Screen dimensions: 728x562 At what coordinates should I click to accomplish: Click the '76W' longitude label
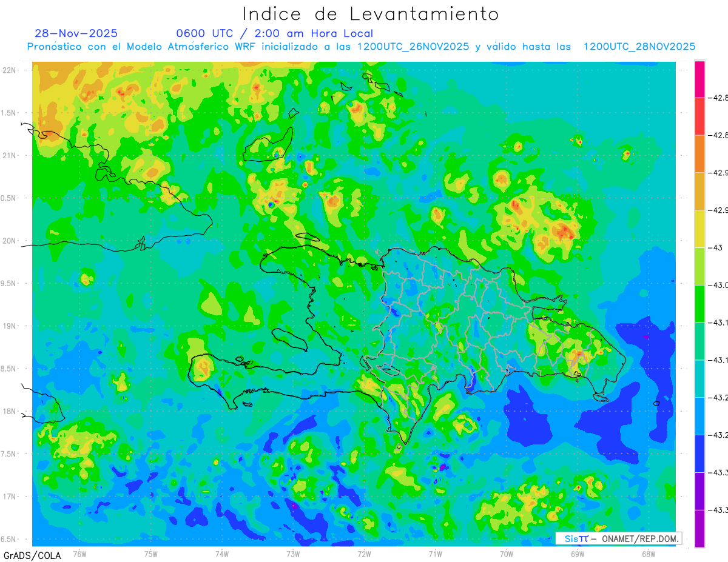79,554
